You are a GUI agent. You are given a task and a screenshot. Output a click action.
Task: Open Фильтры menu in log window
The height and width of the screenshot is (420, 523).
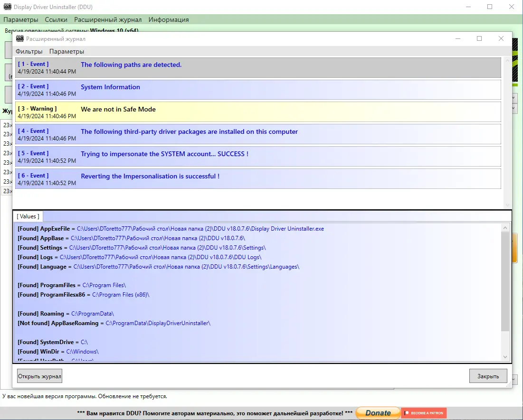coord(29,51)
